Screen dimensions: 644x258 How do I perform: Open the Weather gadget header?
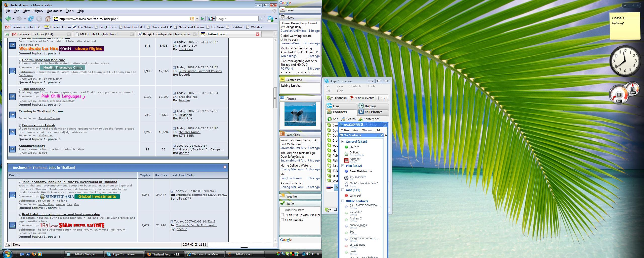point(300,196)
